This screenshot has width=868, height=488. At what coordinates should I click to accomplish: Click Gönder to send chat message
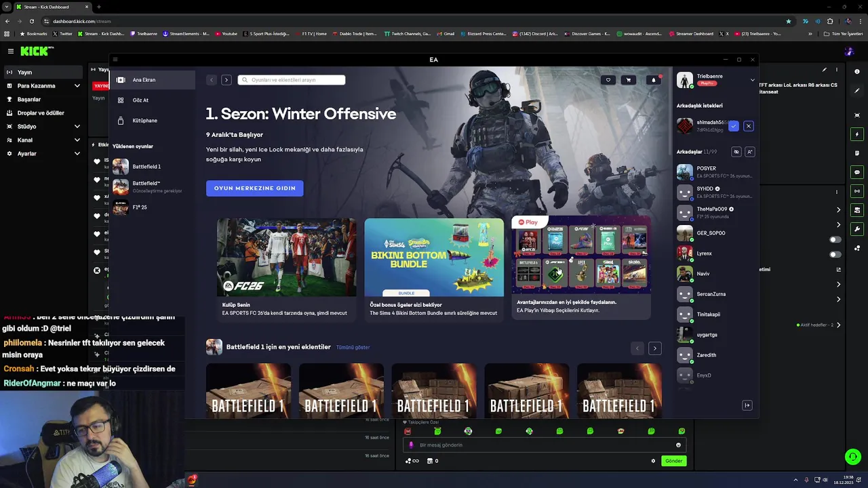tap(673, 461)
